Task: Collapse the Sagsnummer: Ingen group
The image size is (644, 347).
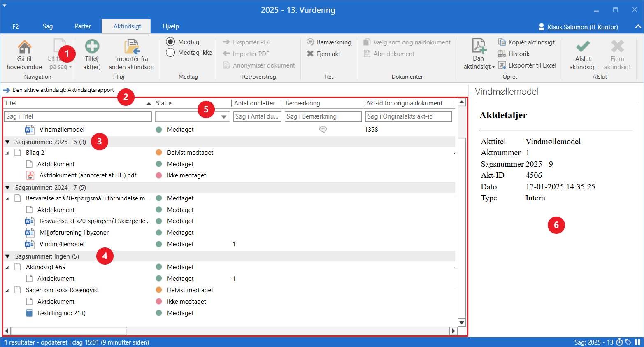Action: pos(7,256)
